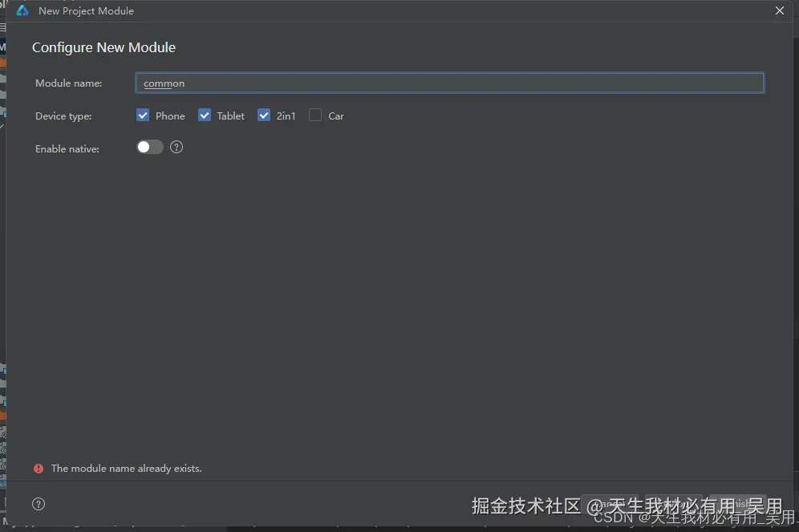Uncheck the 2in1 device type checkbox
This screenshot has height=532, width=799.
pos(264,115)
